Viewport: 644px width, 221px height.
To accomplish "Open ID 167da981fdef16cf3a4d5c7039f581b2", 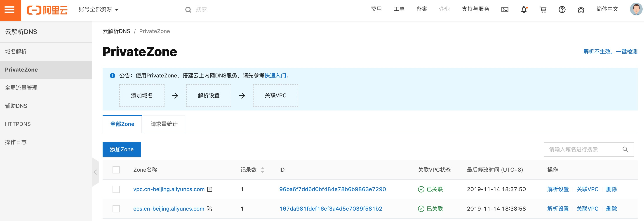I will (331, 209).
